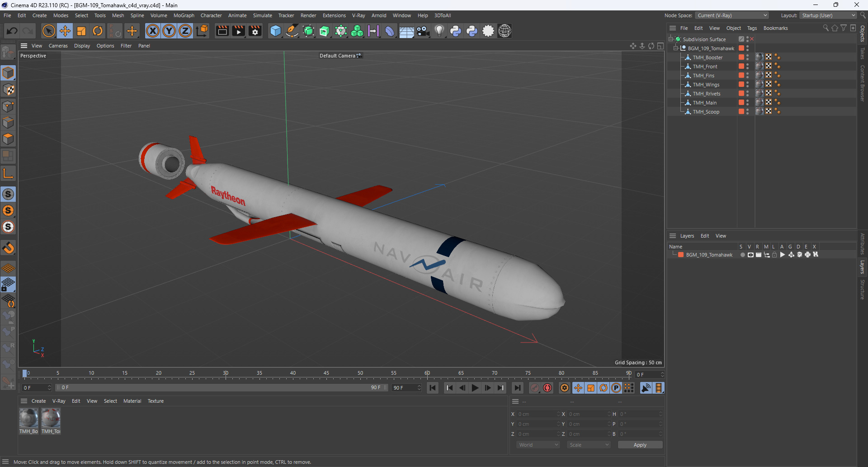Select the TMH_Bo material thumbnail

(28, 418)
